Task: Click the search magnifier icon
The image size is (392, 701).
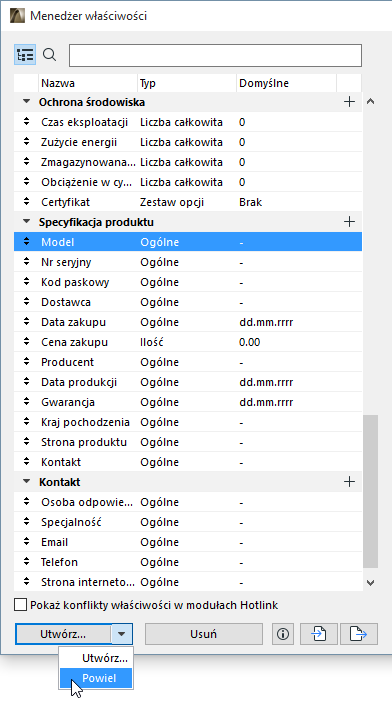Action: click(50, 55)
